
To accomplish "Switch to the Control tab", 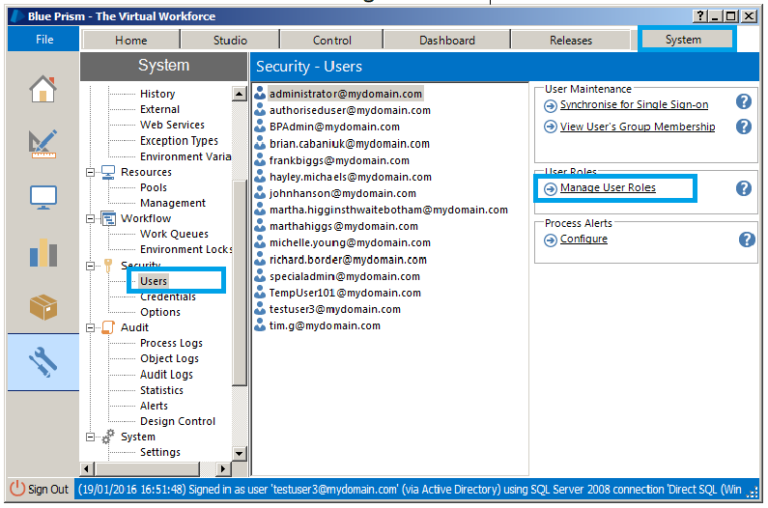I will [x=332, y=40].
